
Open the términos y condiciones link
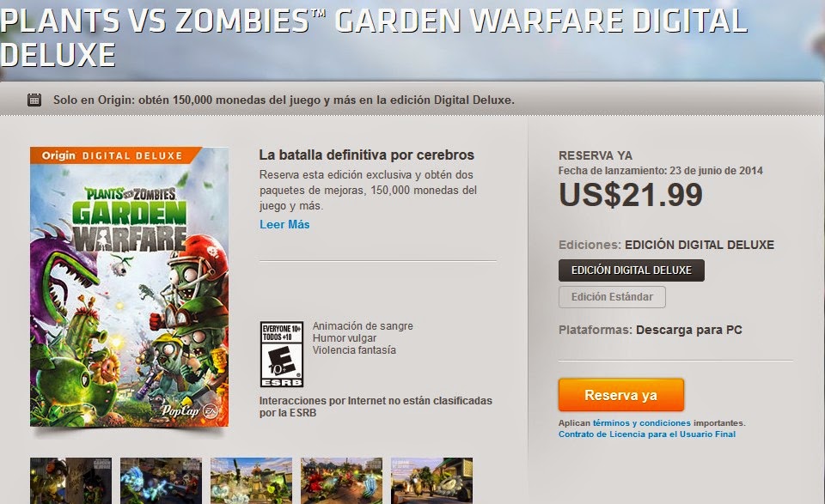(x=641, y=422)
